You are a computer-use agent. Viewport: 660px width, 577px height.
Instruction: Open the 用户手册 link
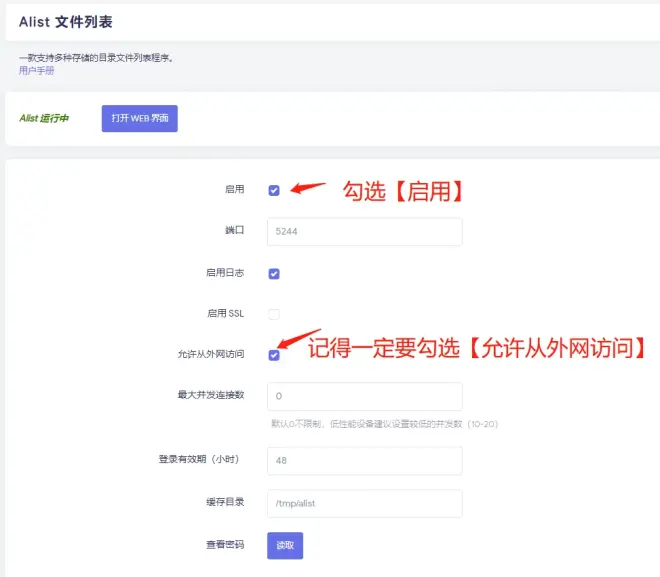(37, 70)
